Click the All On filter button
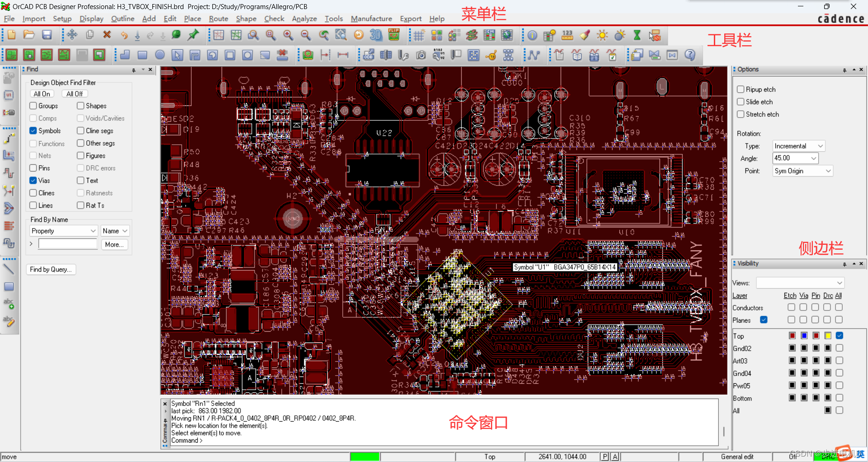The image size is (868, 462). [x=42, y=94]
